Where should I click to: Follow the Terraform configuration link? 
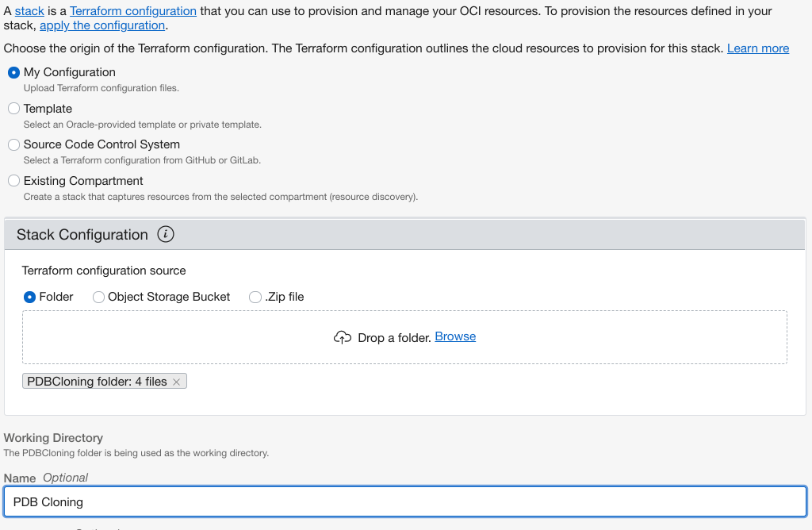click(x=133, y=11)
